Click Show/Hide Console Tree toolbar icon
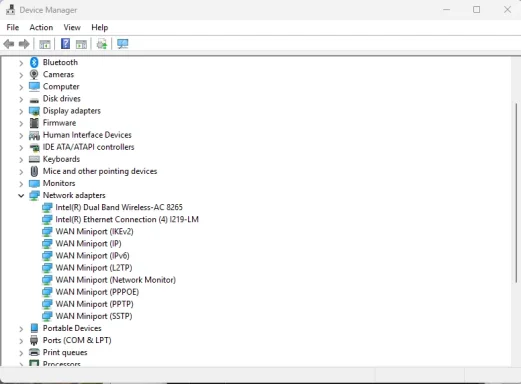521x384 pixels. pyautogui.click(x=45, y=44)
